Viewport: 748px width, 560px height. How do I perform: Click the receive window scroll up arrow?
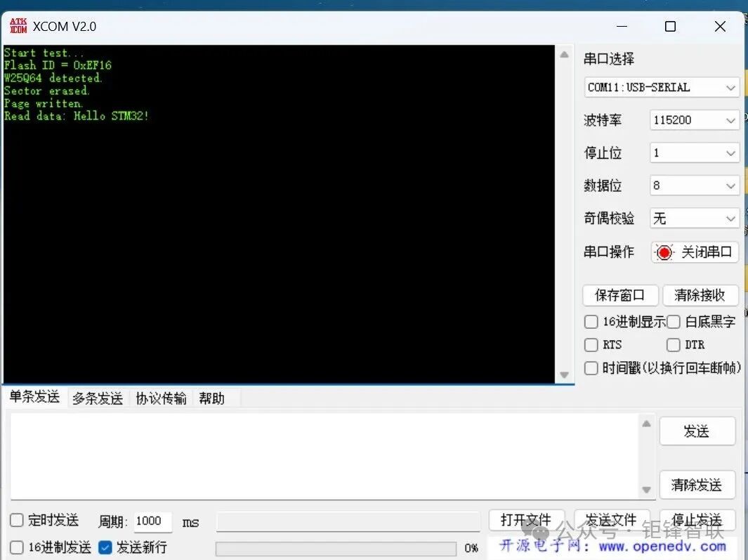click(565, 54)
